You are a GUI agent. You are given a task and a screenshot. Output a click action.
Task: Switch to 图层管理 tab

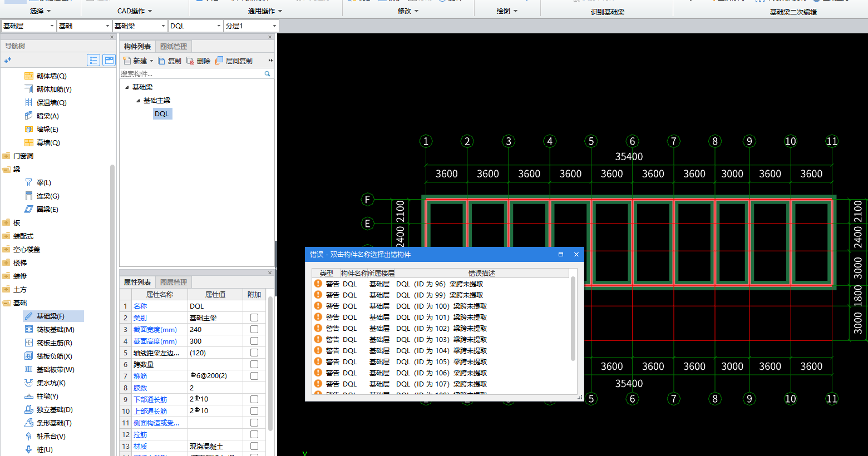point(174,282)
